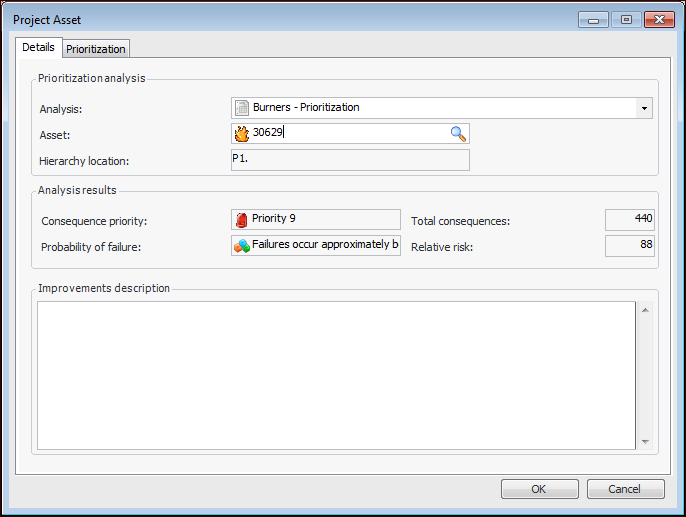Click the document icon in Analysis combo box
The width and height of the screenshot is (686, 517).
click(x=242, y=108)
